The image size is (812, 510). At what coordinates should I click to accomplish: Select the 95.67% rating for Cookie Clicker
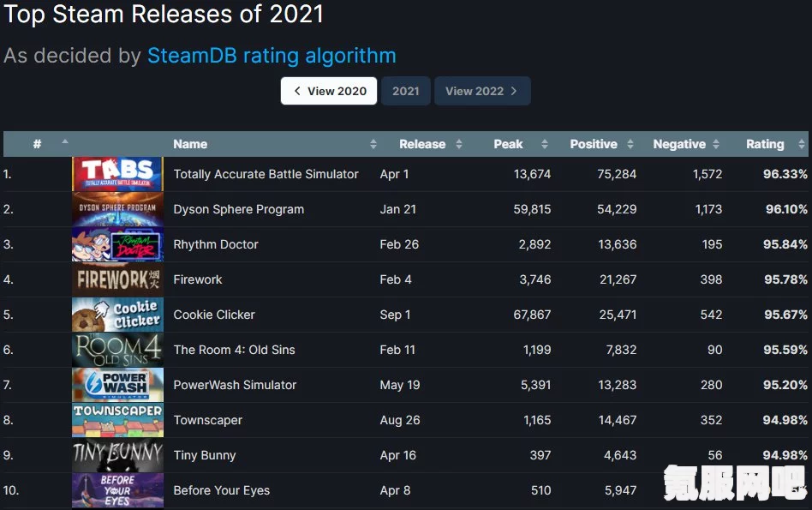[x=785, y=315]
